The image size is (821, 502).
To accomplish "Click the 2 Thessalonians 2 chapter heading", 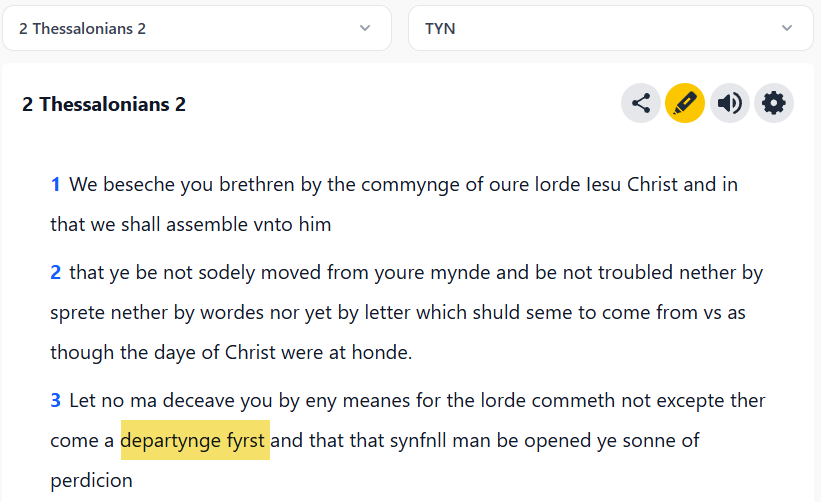I will click(x=104, y=104).
